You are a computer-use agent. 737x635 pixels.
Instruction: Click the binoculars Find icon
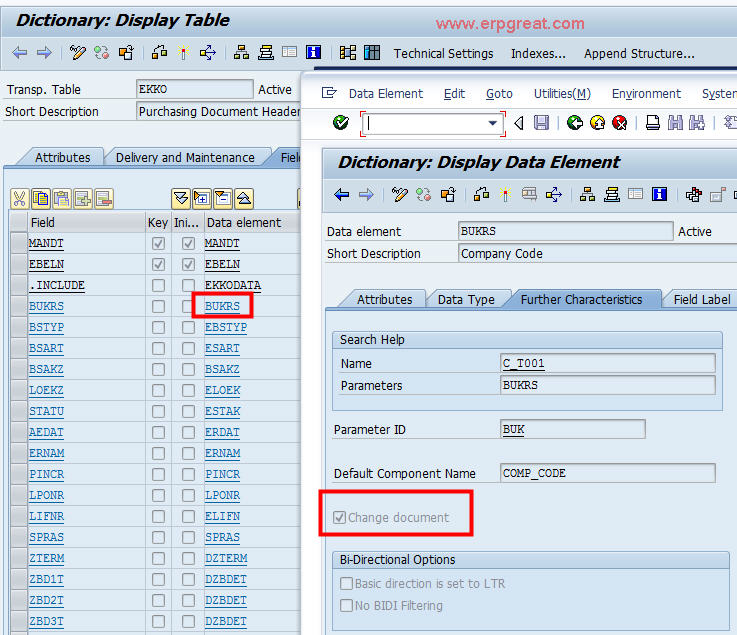pos(675,123)
